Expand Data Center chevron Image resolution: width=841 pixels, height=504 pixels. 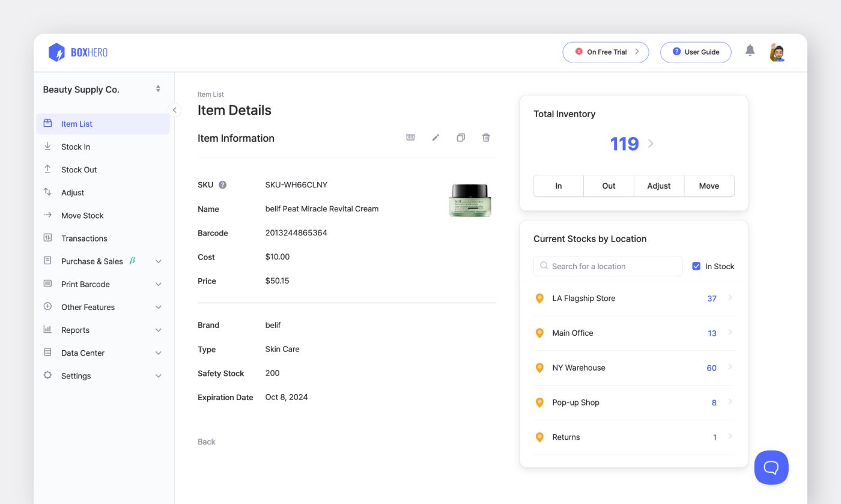[159, 353]
